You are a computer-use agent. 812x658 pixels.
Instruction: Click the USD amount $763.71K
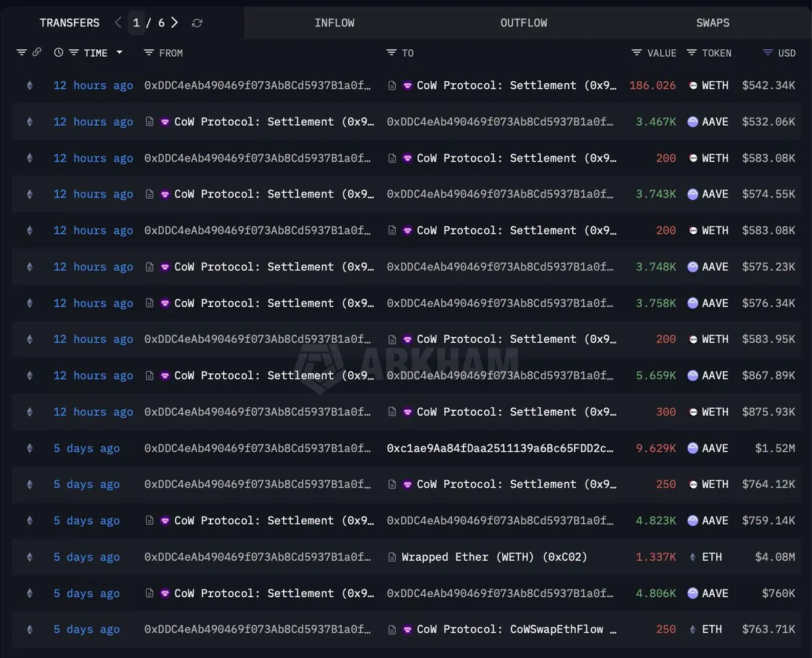[x=769, y=630]
